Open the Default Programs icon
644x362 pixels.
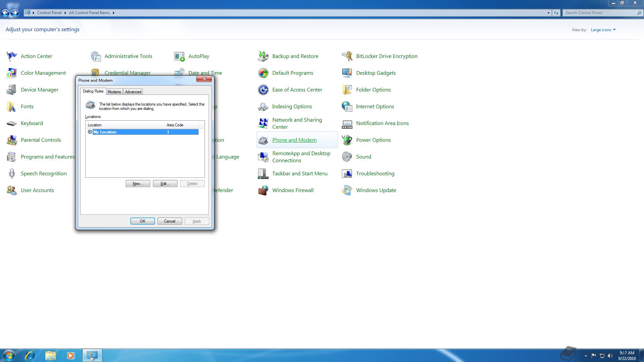pyautogui.click(x=263, y=73)
